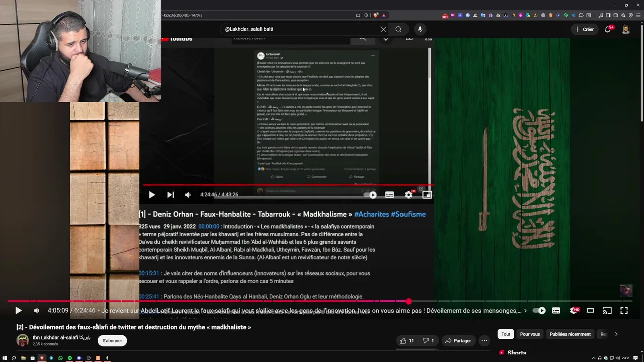This screenshot has width=644, height=362.
Task: Open settings gear in inner player
Action: (409, 195)
